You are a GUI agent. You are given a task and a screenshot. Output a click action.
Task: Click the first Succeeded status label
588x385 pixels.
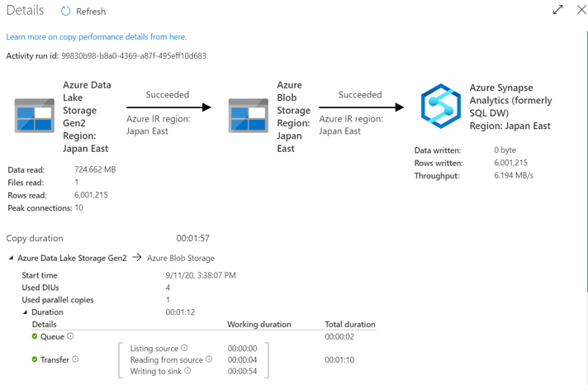pyautogui.click(x=168, y=94)
